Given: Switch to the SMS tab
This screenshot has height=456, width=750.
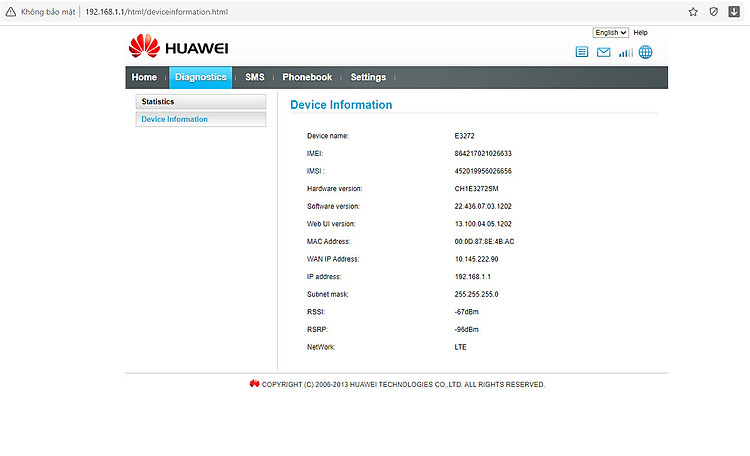Looking at the screenshot, I should pyautogui.click(x=255, y=77).
